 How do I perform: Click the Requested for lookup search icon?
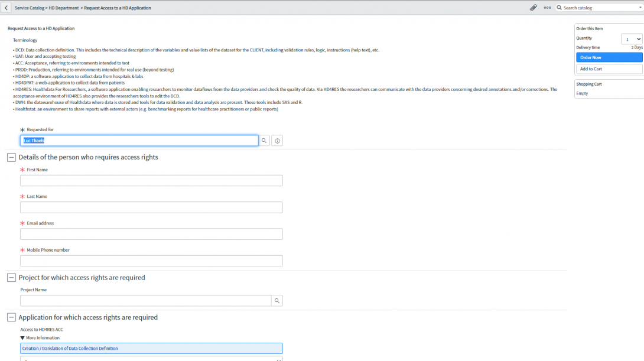(264, 141)
